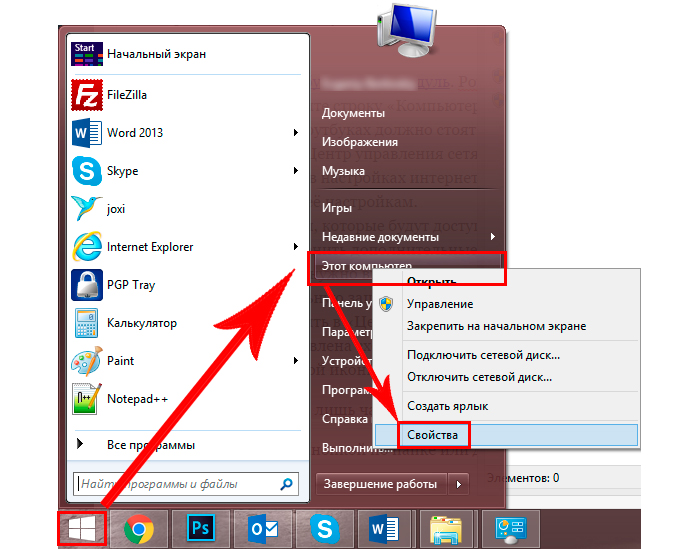Click the shield icon next to Управление
The image size is (700, 549).
click(x=386, y=304)
